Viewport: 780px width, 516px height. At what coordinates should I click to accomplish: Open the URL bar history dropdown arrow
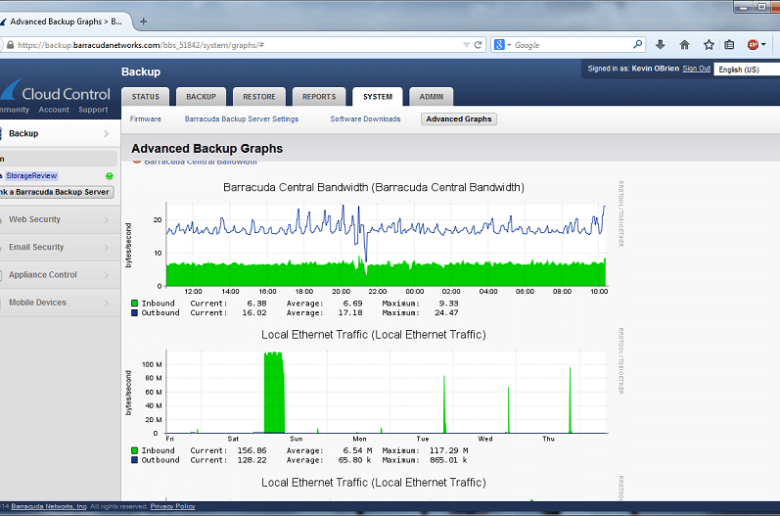[466, 45]
